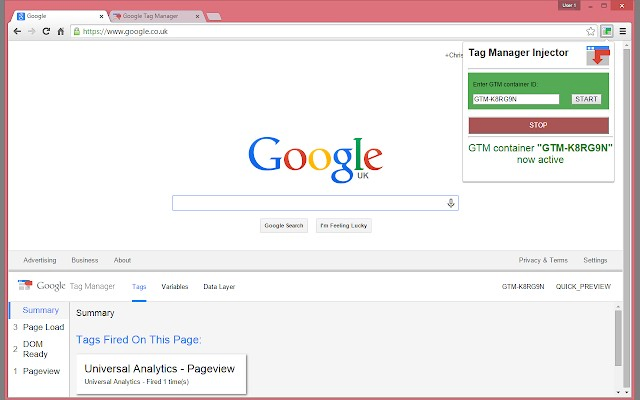The height and width of the screenshot is (400, 640).
Task: Select the Google tab
Action: coord(59,16)
